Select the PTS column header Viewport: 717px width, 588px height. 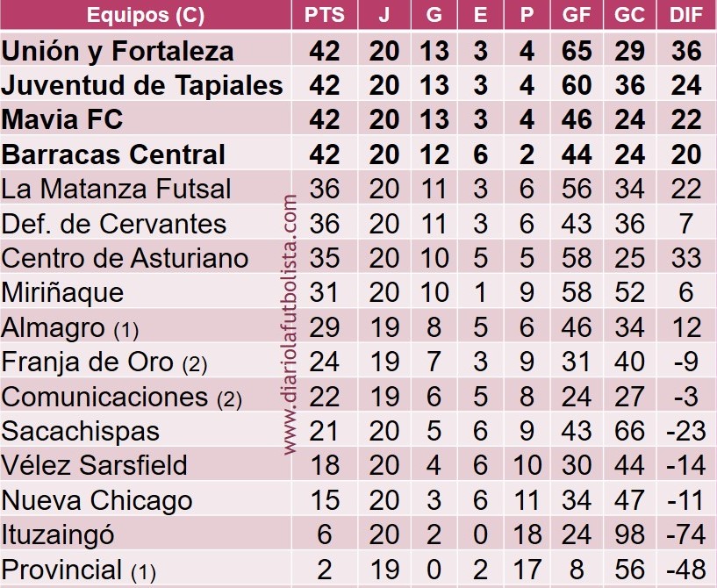(x=325, y=15)
